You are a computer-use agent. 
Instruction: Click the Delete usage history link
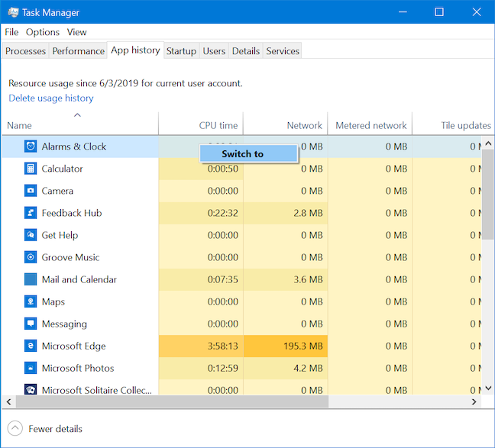[x=51, y=98]
